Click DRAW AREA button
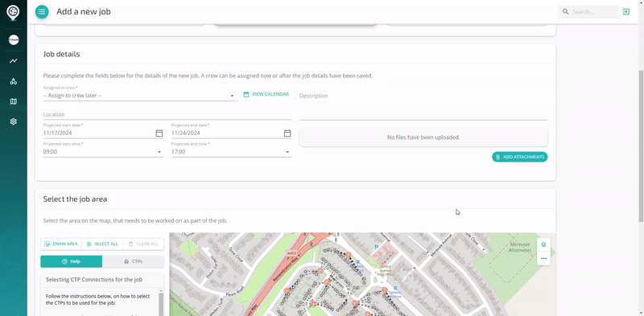This screenshot has height=316, width=644. [61, 244]
